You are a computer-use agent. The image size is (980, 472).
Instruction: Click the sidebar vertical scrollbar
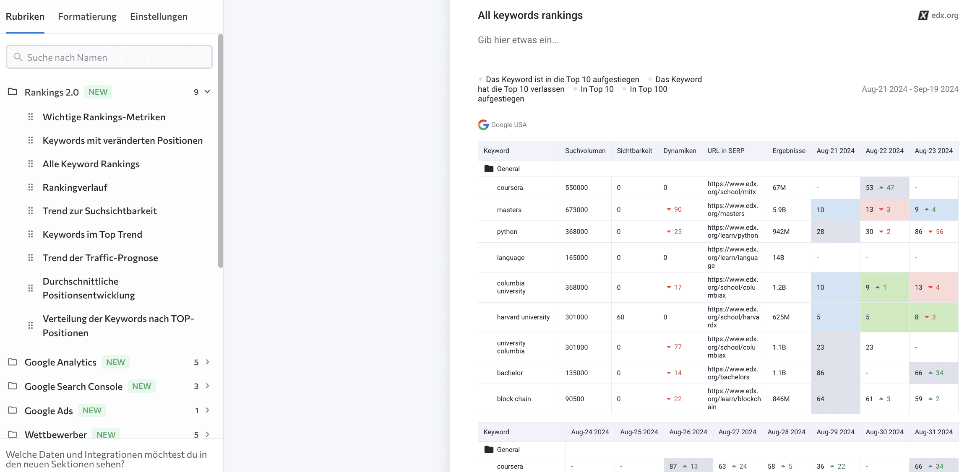pyautogui.click(x=221, y=151)
